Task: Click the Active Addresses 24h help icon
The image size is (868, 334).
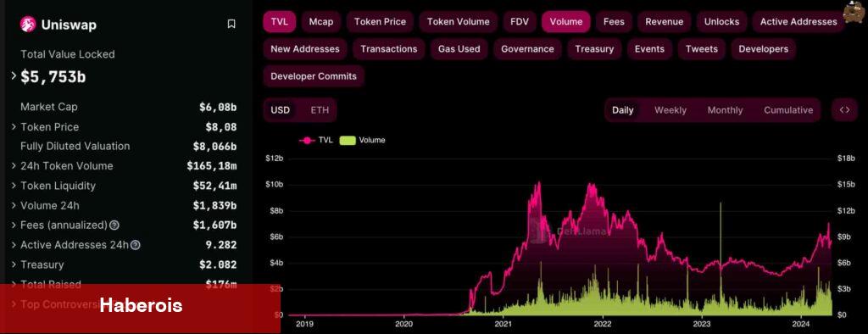Action: (135, 245)
